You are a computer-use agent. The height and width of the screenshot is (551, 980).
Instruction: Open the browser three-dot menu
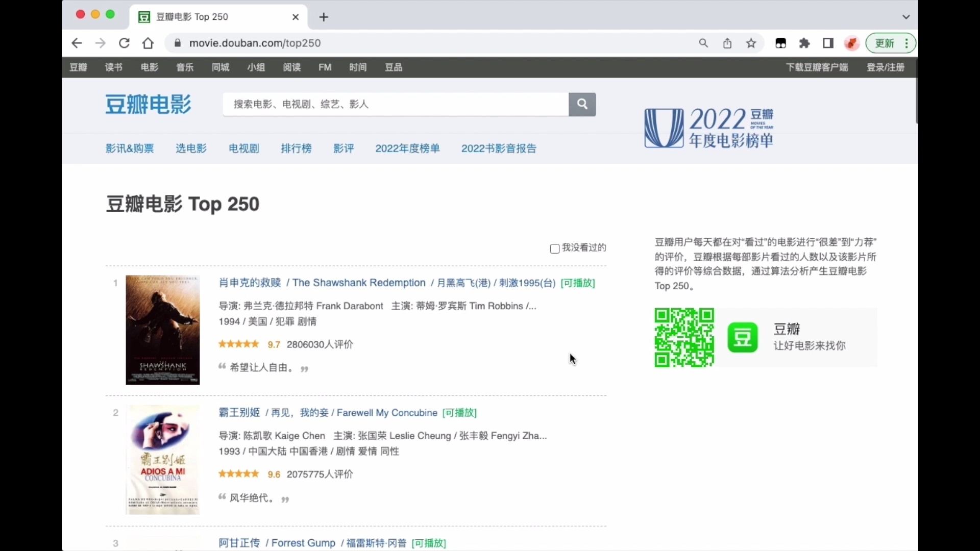point(906,43)
